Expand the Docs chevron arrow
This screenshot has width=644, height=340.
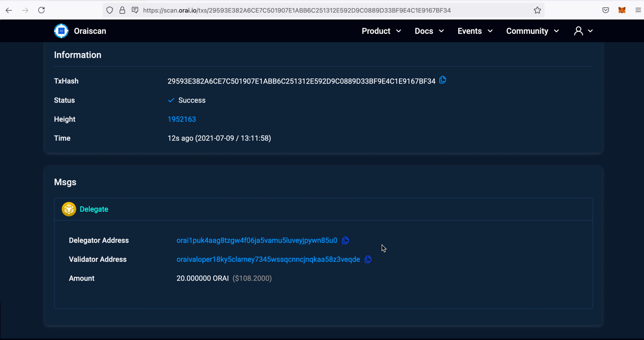(x=441, y=31)
